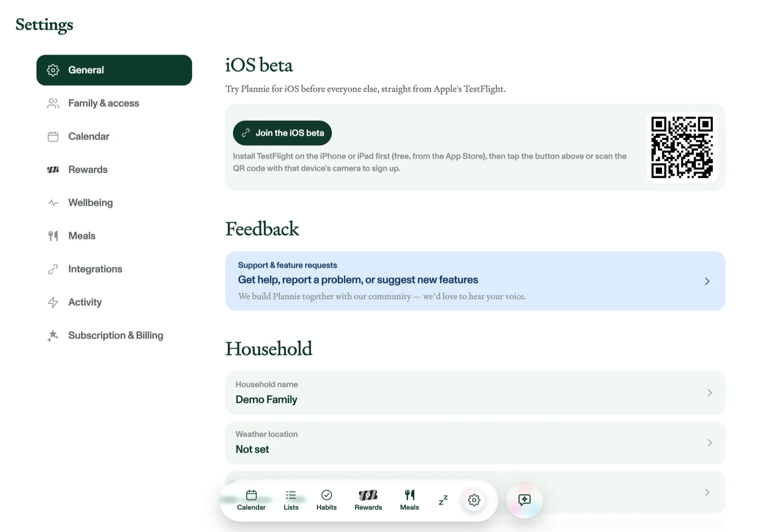Open the Support & feature requests chevron
762x532 pixels.
pos(707,281)
